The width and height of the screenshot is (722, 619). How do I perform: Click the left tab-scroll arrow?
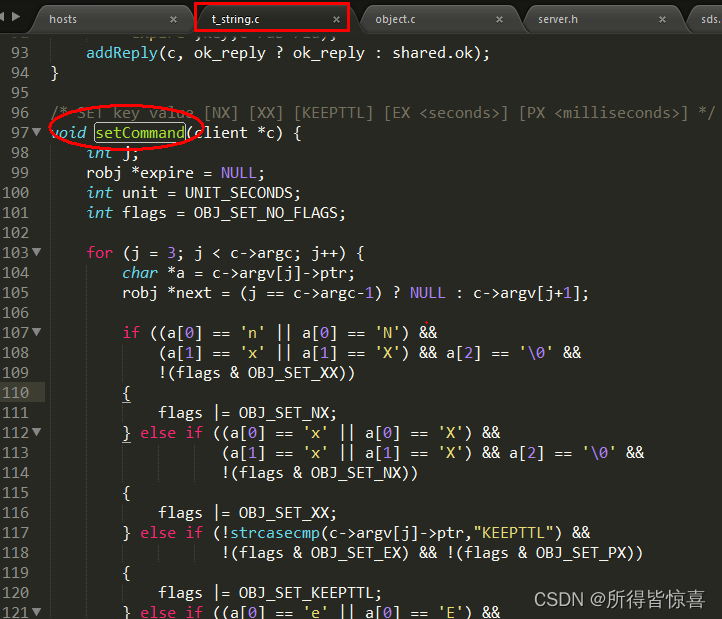click(6, 18)
